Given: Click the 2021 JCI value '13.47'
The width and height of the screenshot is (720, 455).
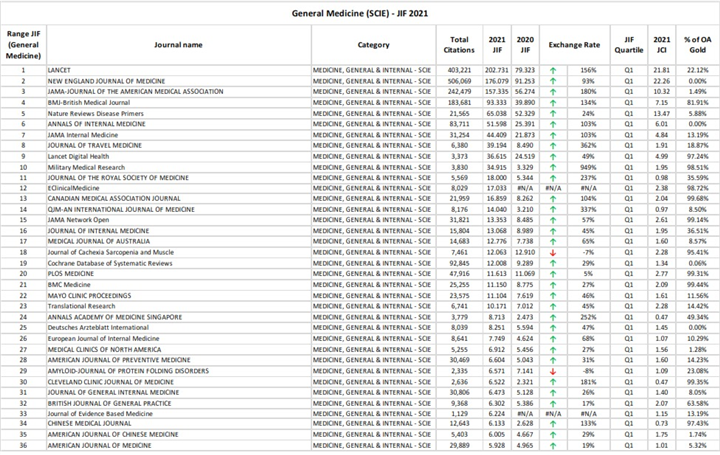Looking at the screenshot, I should tap(662, 114).
